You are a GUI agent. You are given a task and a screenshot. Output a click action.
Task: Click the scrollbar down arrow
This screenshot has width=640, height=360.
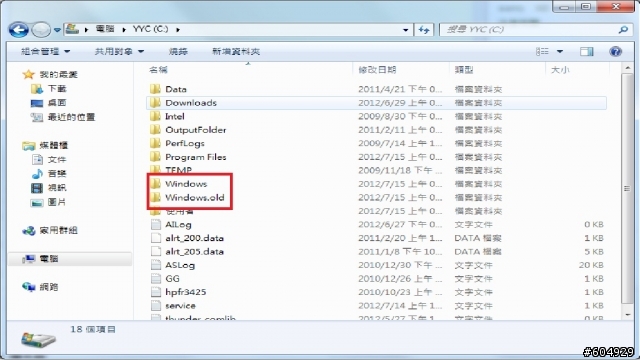coord(627,315)
